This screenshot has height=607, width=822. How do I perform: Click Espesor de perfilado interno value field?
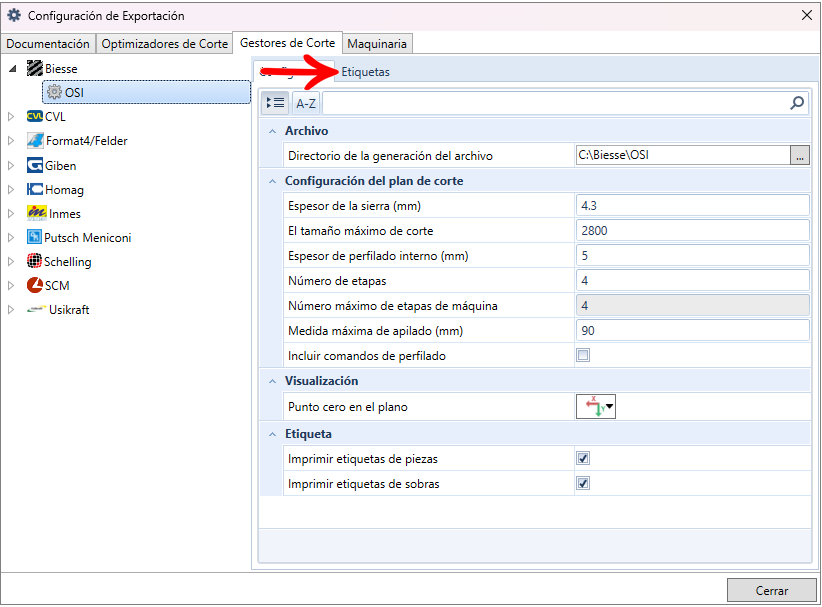click(x=693, y=255)
